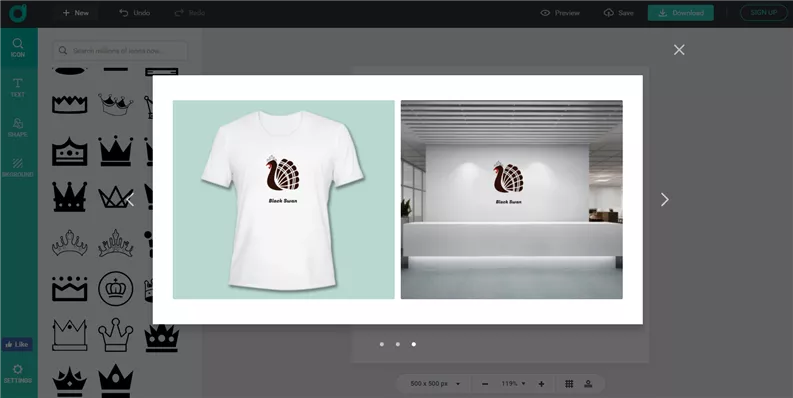
Task: Select solid spiky crown with three round holes
Action: coord(162,338)
